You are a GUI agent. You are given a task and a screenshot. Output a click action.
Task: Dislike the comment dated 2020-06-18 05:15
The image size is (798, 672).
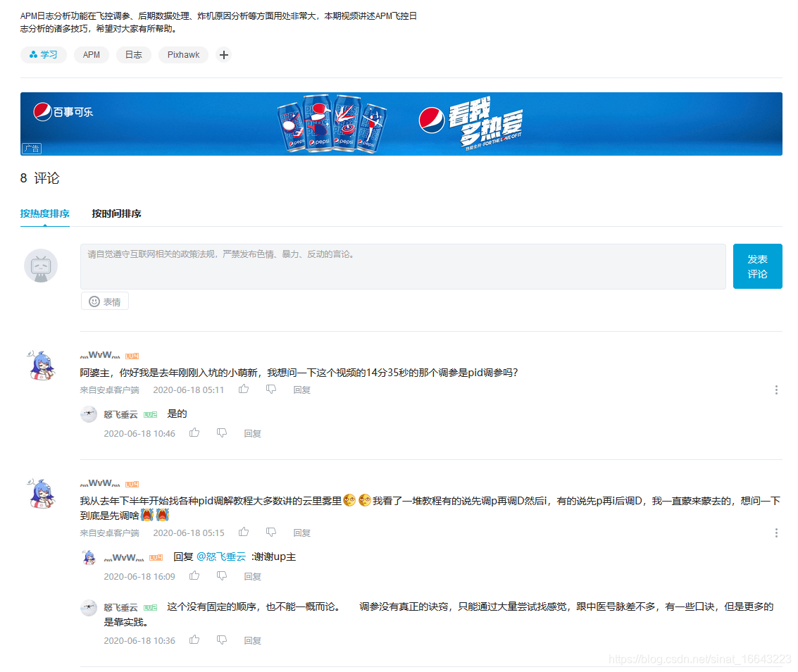(x=271, y=533)
